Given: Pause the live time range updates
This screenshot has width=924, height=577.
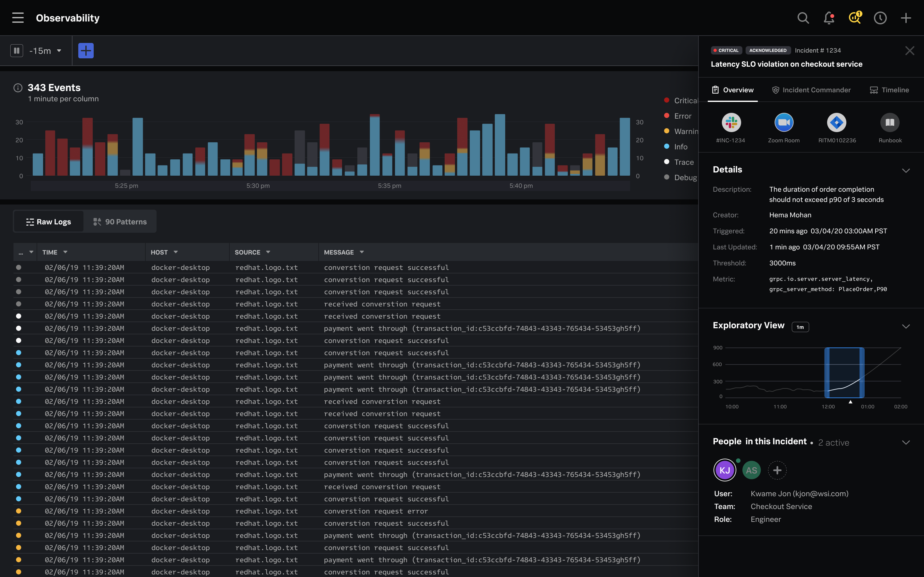Looking at the screenshot, I should [x=16, y=50].
